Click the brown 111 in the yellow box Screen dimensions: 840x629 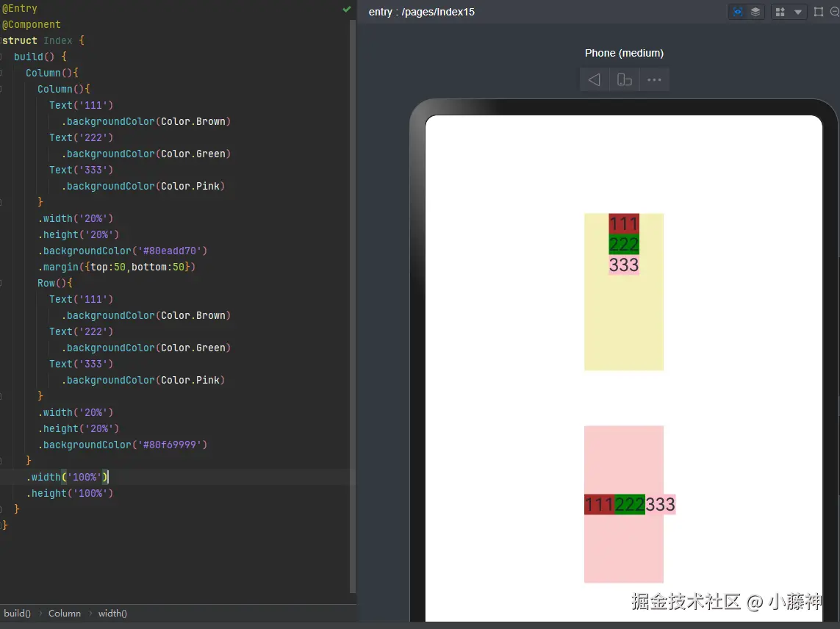point(624,223)
